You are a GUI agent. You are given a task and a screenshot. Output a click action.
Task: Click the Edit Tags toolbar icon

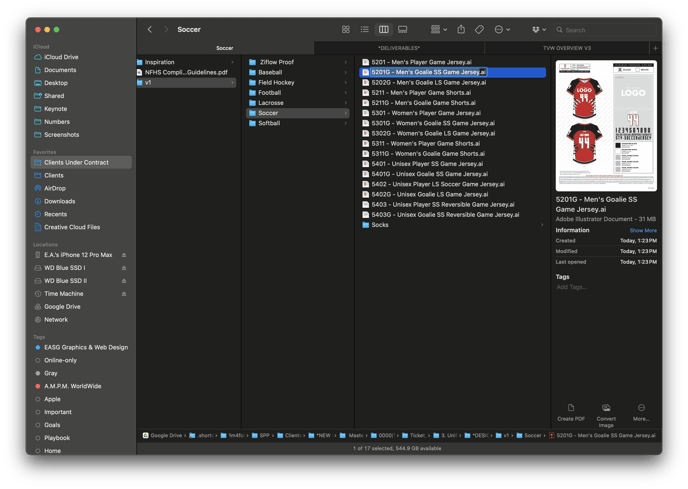click(x=479, y=30)
